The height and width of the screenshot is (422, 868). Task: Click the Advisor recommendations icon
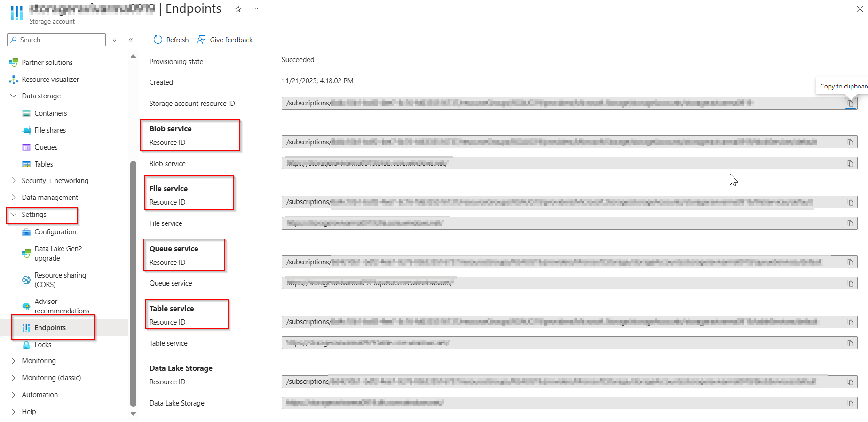[26, 306]
